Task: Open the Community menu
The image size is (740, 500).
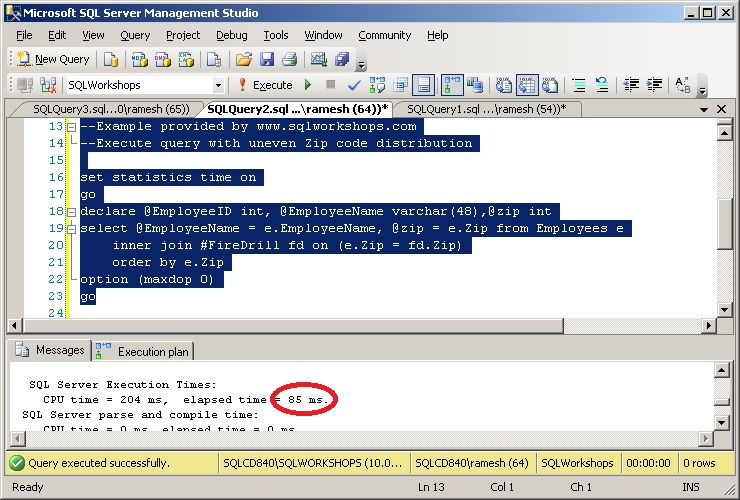Action: point(385,35)
